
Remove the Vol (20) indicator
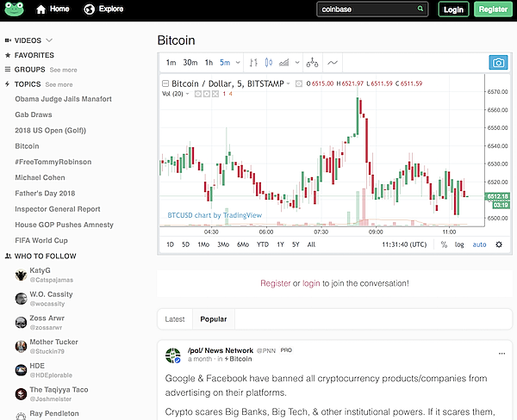(x=215, y=94)
